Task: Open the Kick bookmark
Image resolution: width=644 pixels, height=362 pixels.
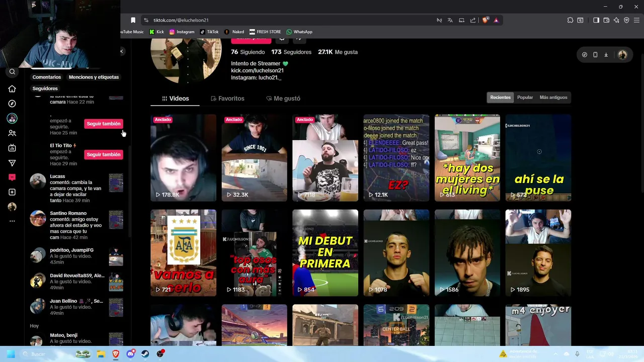Action: (156, 32)
